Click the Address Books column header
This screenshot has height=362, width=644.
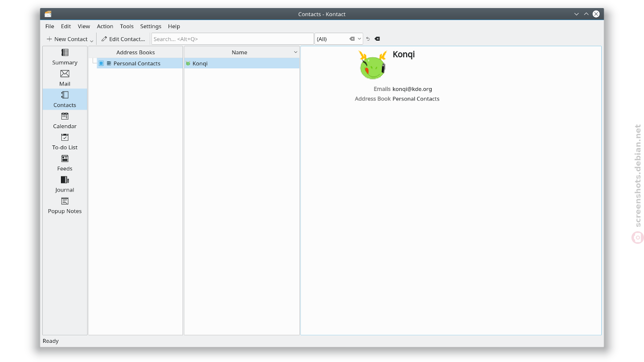click(135, 52)
